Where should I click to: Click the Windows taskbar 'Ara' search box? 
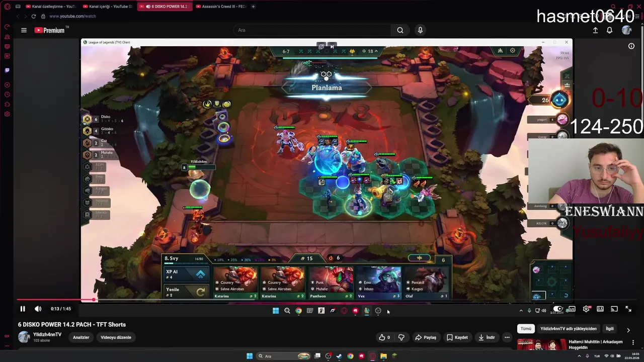[x=284, y=356]
